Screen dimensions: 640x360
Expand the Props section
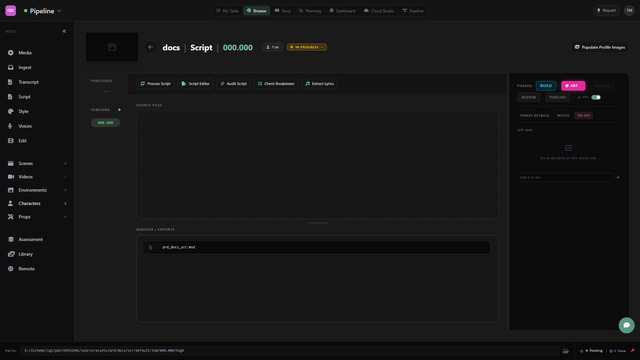point(37,217)
